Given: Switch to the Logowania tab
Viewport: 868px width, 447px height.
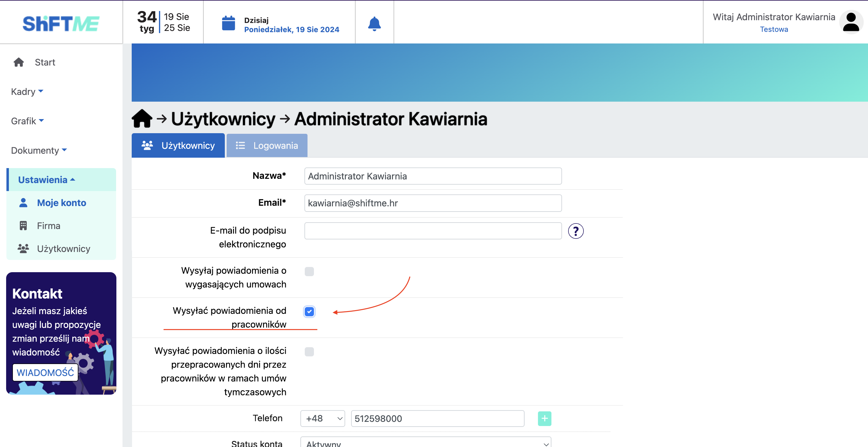Looking at the screenshot, I should (x=267, y=145).
